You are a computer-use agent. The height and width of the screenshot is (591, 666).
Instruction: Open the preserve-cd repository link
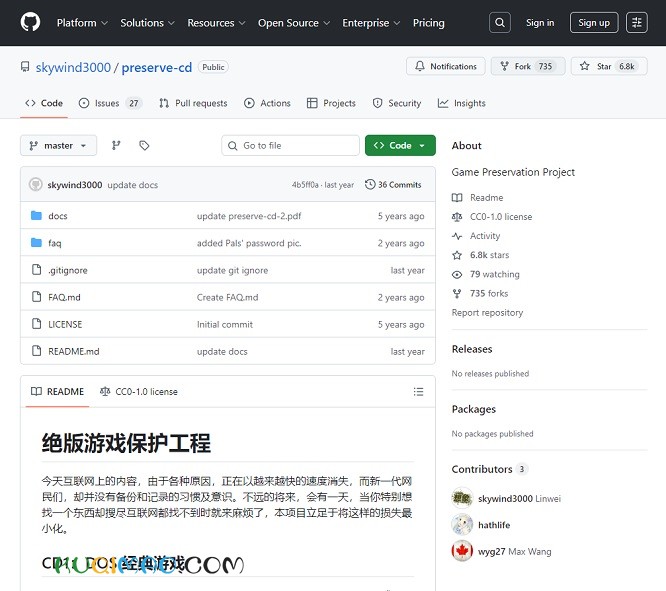157,67
